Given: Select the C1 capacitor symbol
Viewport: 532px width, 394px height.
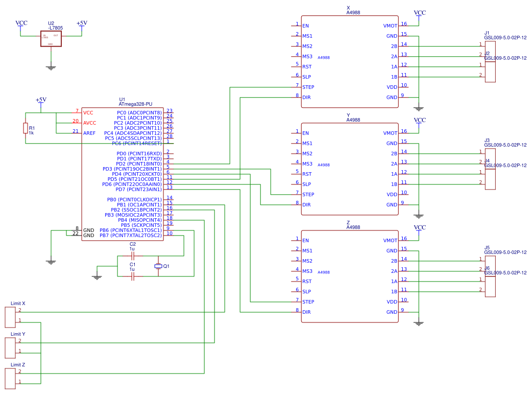Looking at the screenshot, I should 133,276.
